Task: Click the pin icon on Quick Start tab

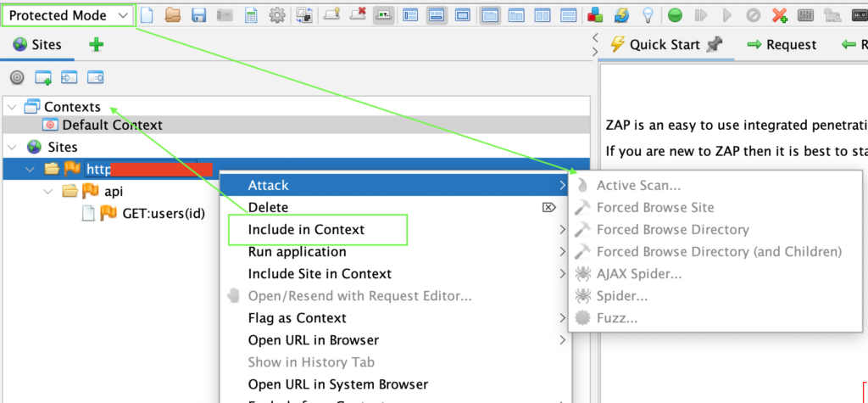Action: point(715,45)
